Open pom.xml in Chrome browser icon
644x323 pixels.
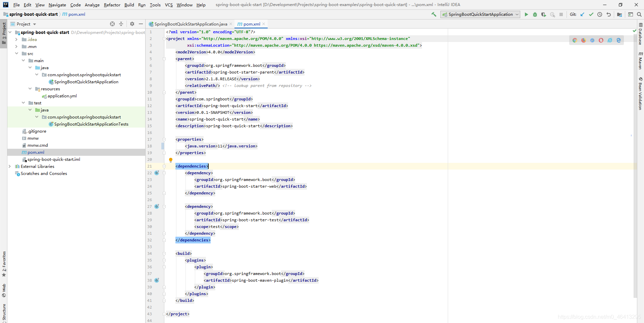click(575, 40)
